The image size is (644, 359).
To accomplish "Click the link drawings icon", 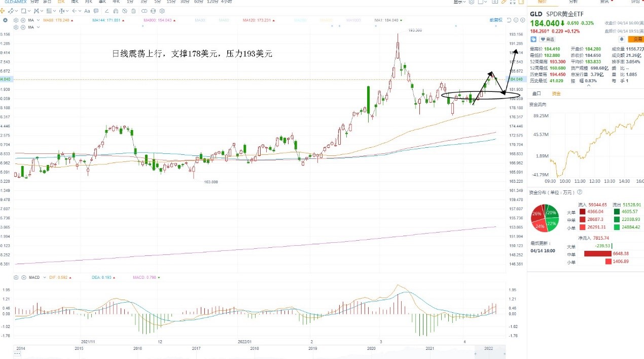I will click(x=144, y=11).
